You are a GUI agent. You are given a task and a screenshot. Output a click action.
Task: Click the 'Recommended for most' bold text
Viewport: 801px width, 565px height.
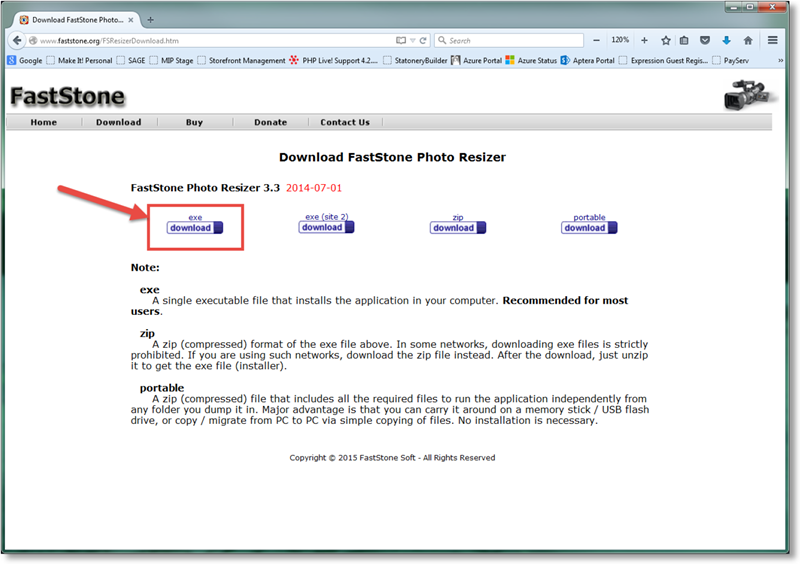pos(565,300)
